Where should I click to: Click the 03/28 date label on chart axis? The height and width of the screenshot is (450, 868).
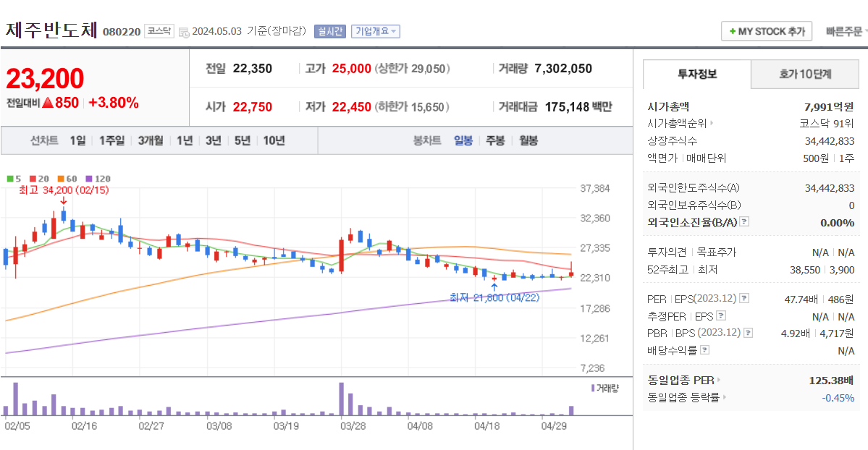353,426
